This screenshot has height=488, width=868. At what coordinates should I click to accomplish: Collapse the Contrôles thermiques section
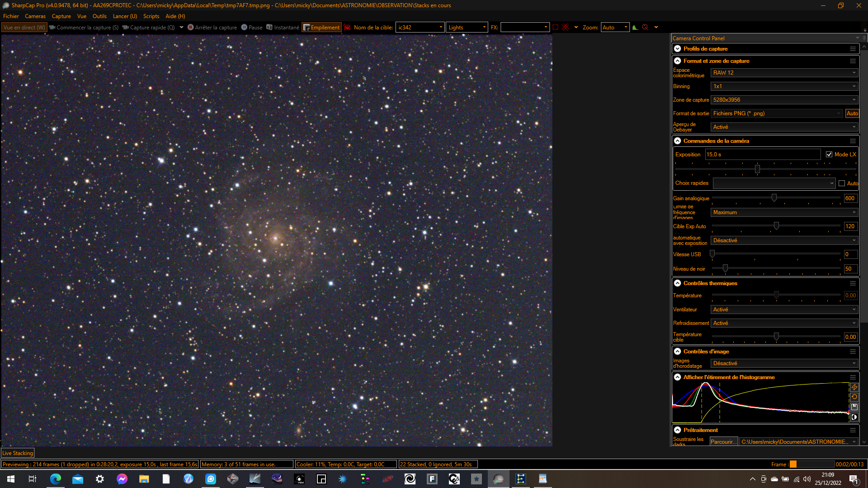pyautogui.click(x=677, y=283)
